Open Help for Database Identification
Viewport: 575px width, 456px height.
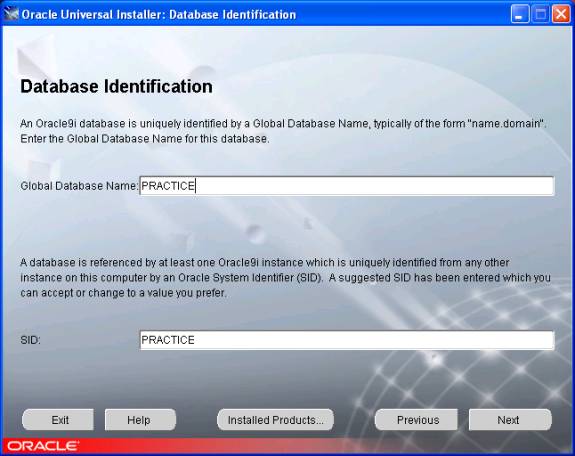(x=140, y=420)
